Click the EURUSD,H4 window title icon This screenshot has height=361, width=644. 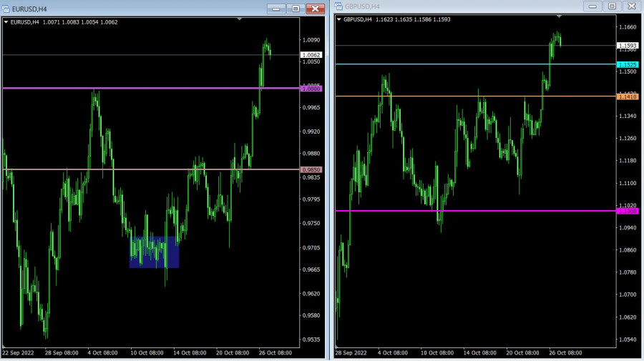coord(6,9)
